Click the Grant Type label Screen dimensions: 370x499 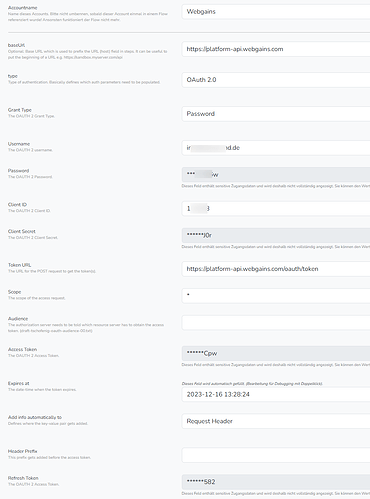(x=20, y=110)
